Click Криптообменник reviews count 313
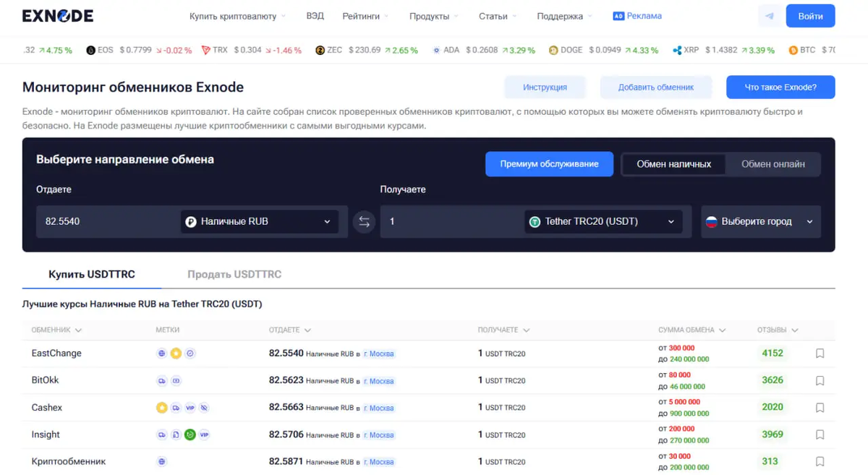The image size is (868, 475). click(770, 461)
